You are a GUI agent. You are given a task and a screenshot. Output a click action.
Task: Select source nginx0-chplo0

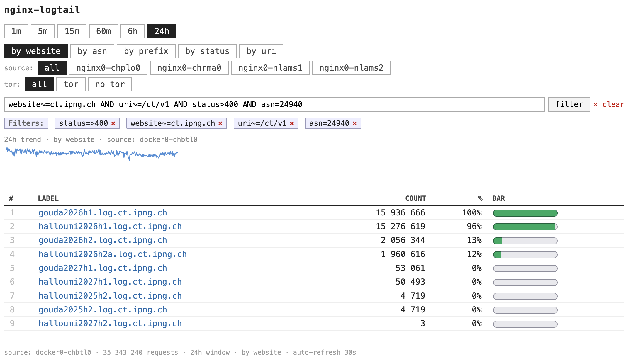coord(108,68)
